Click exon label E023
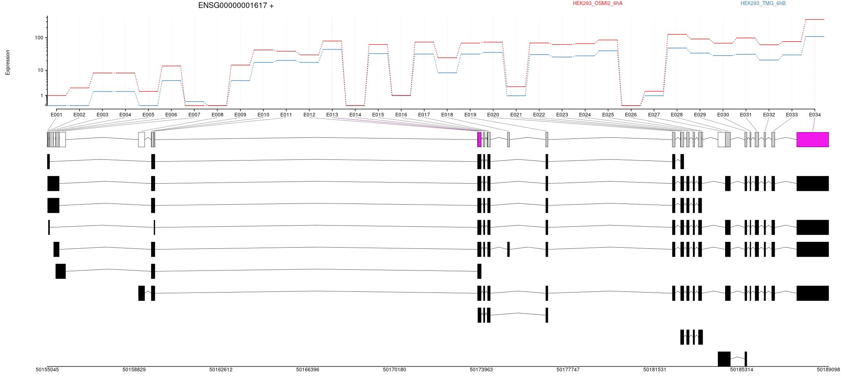 [562, 115]
